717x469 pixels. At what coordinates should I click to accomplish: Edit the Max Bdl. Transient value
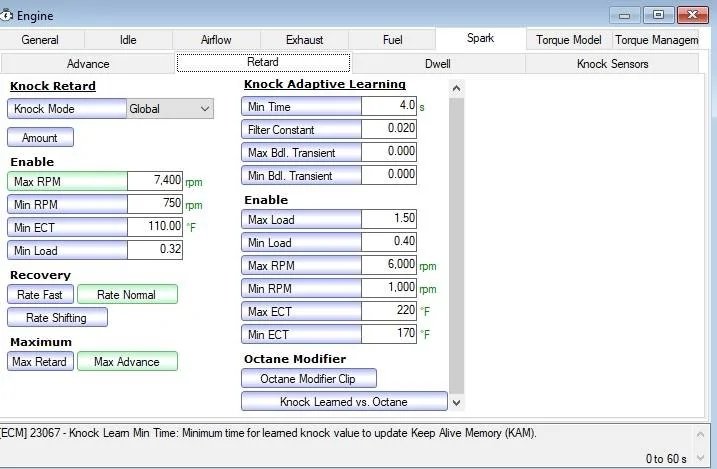[x=389, y=152]
